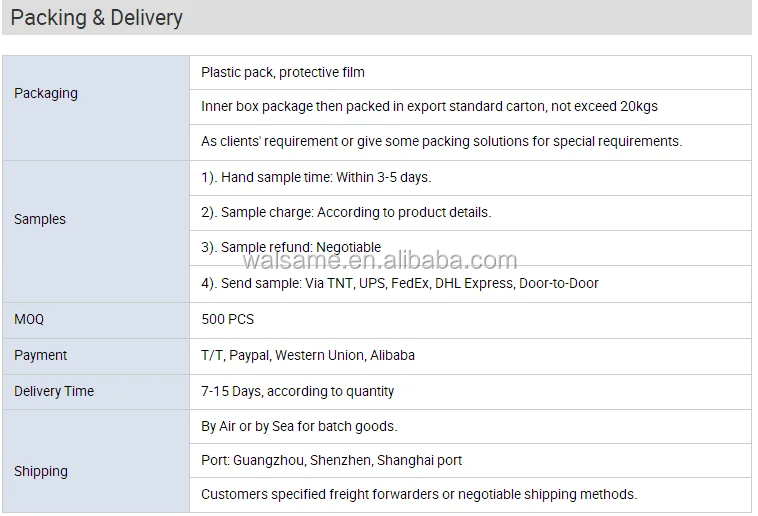Select the inner box package export carton line
The width and height of the screenshot is (758, 516).
[429, 106]
